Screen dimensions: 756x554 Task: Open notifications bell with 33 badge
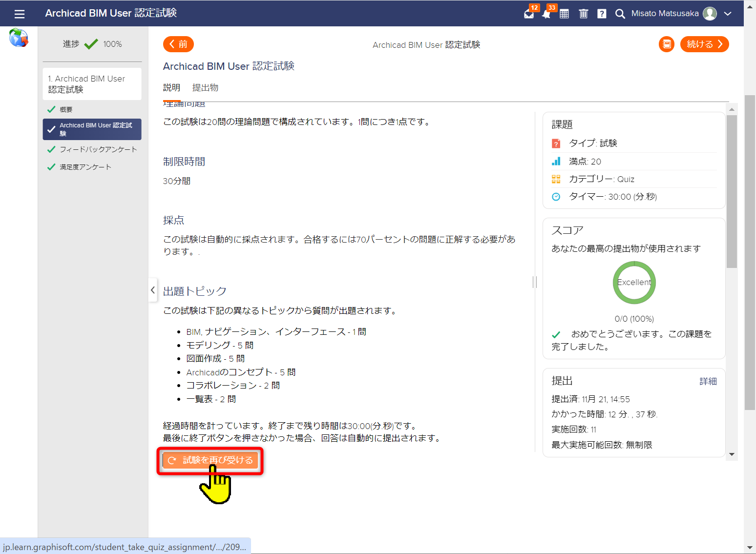(x=547, y=13)
